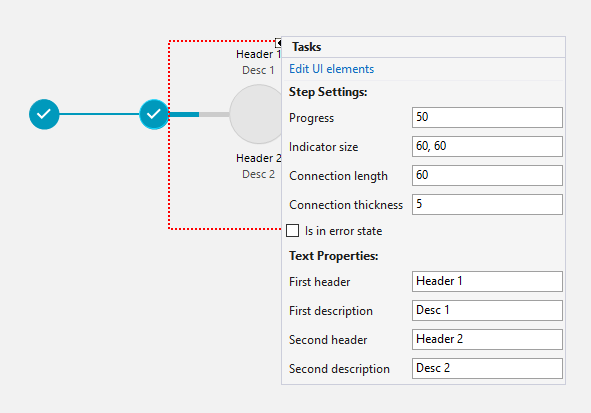The image size is (591, 413).
Task: Click the Tasks panel title bar
Action: point(423,47)
